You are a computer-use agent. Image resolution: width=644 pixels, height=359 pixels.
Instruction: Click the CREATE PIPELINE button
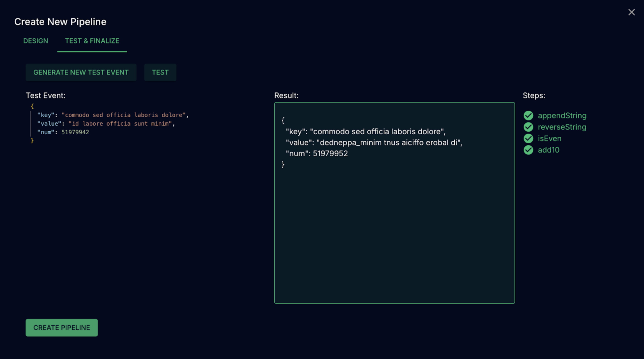pos(62,328)
